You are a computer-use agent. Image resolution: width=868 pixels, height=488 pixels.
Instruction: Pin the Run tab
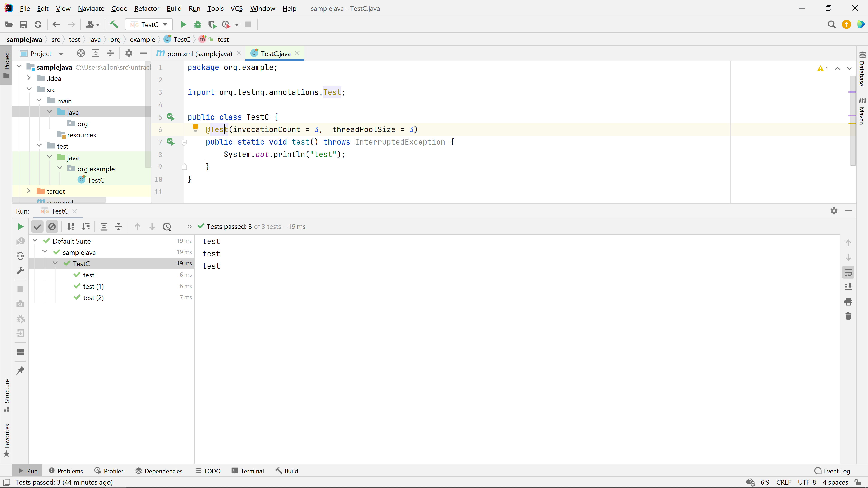(x=21, y=371)
